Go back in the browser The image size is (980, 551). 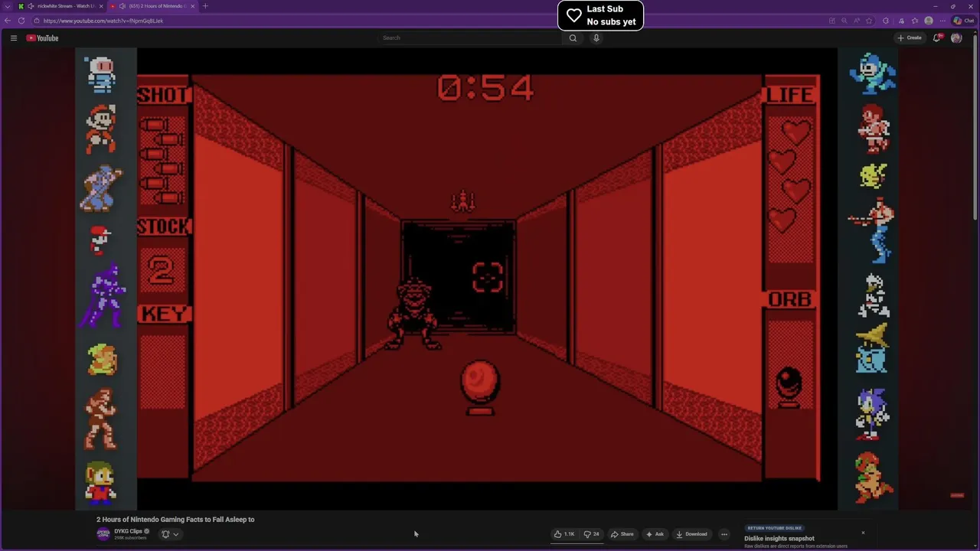8,21
